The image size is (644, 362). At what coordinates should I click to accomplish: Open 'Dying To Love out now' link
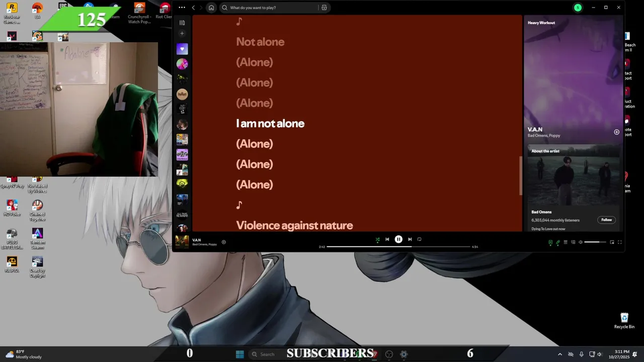548,229
